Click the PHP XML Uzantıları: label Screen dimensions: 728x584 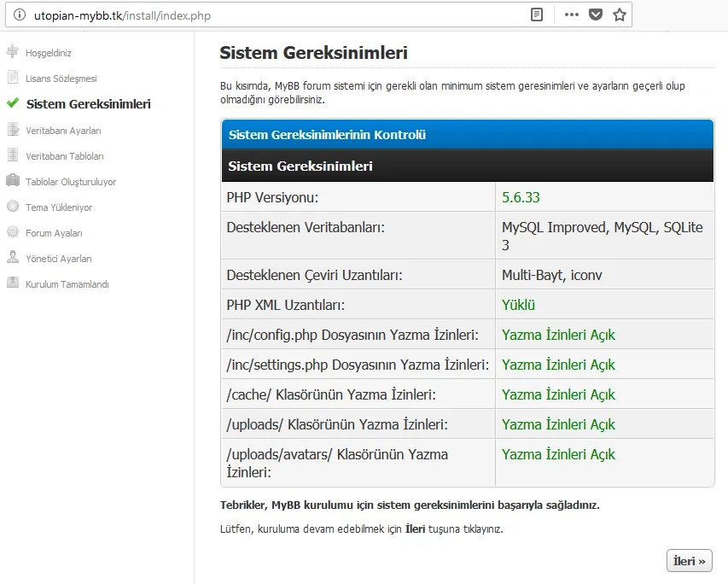click(x=286, y=306)
